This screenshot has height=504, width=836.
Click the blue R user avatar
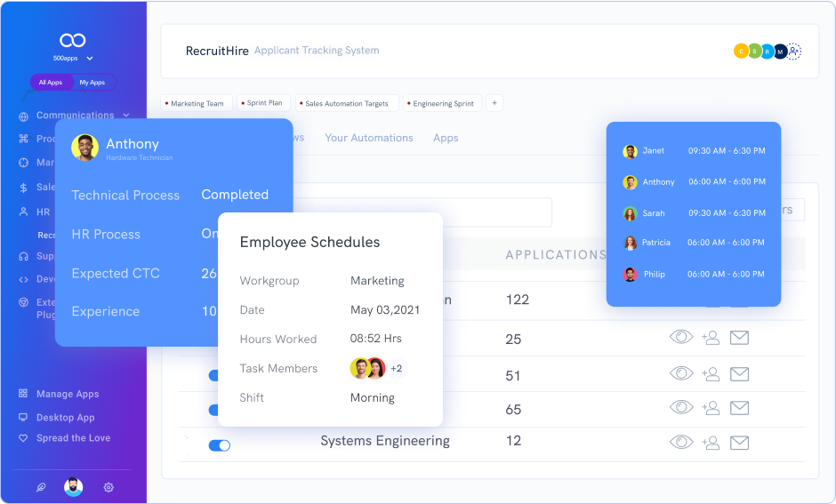(x=768, y=52)
